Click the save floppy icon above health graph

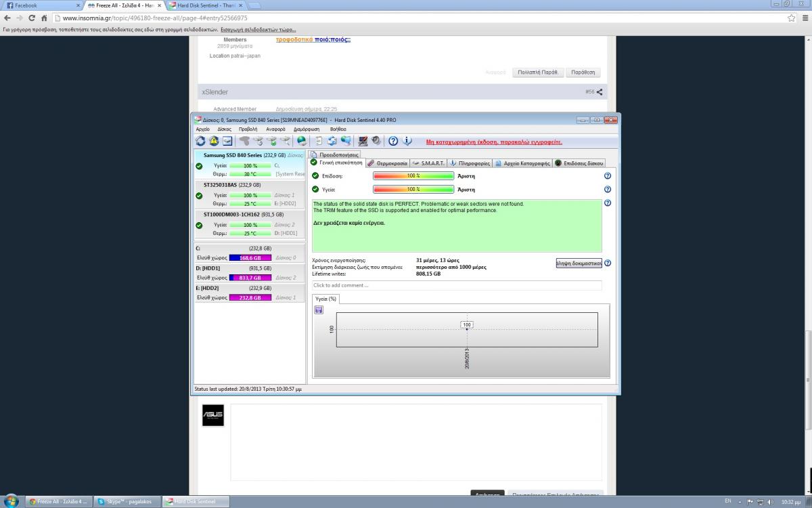(319, 310)
